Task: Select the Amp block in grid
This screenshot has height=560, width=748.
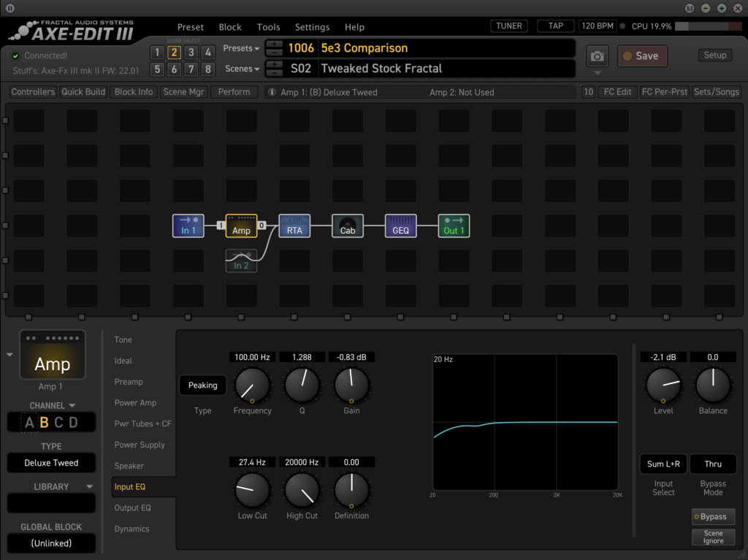Action: pyautogui.click(x=241, y=226)
